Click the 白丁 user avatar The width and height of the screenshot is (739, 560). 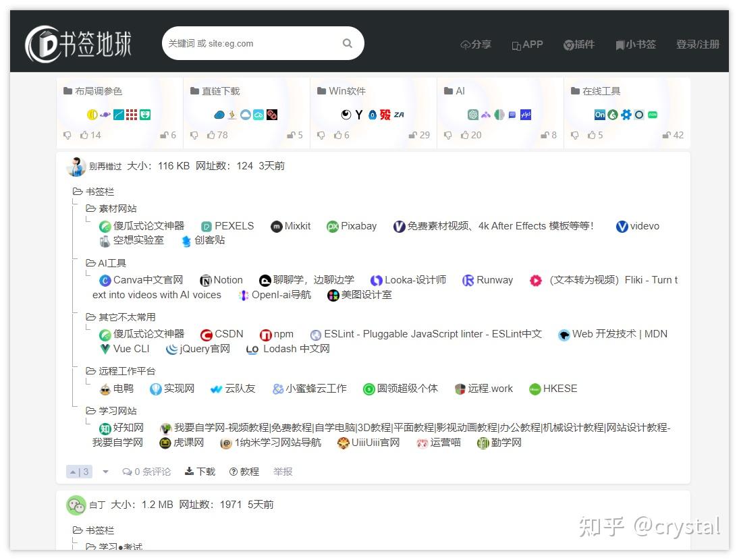pyautogui.click(x=76, y=505)
